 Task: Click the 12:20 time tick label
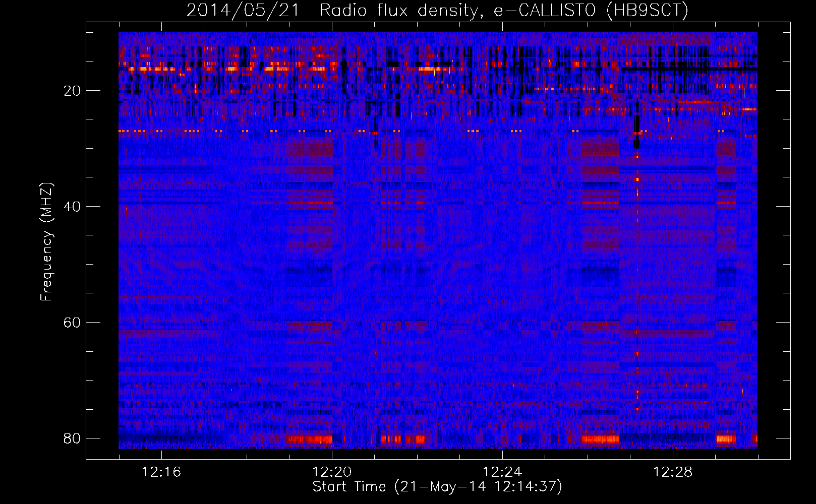coord(332,472)
